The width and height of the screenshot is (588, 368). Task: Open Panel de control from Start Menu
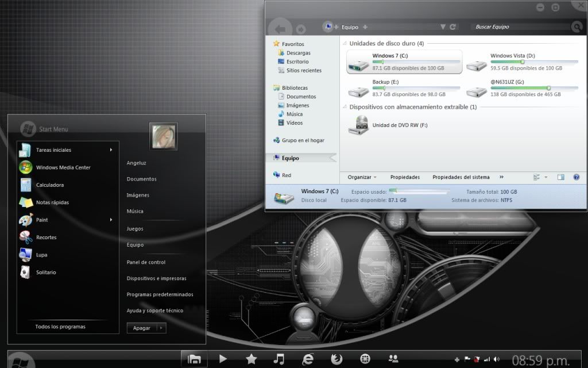146,262
